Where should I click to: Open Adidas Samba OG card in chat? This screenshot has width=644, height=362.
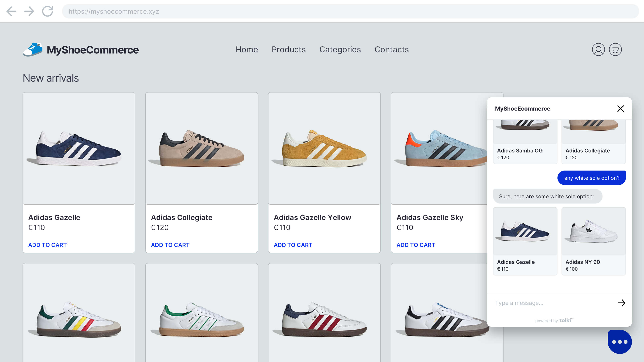(x=525, y=142)
